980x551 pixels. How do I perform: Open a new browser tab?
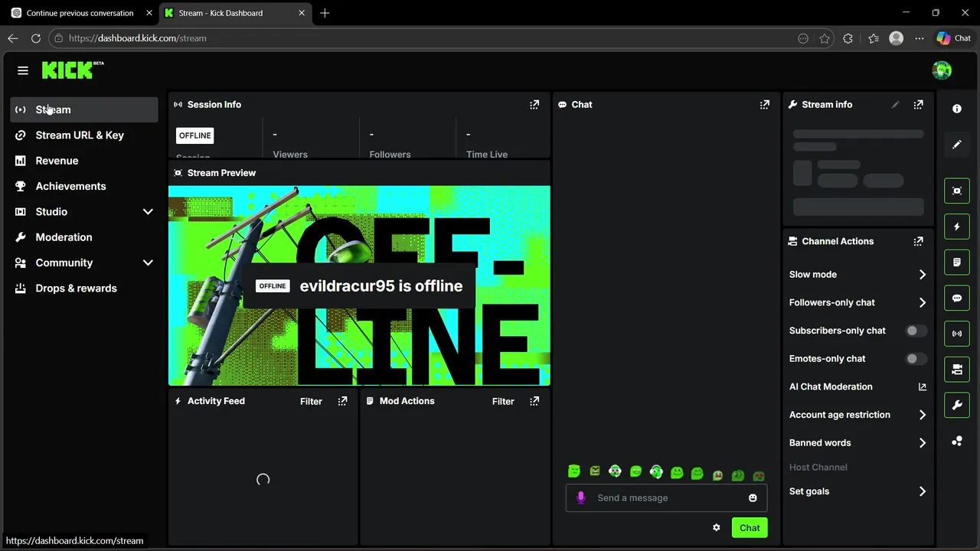(325, 13)
